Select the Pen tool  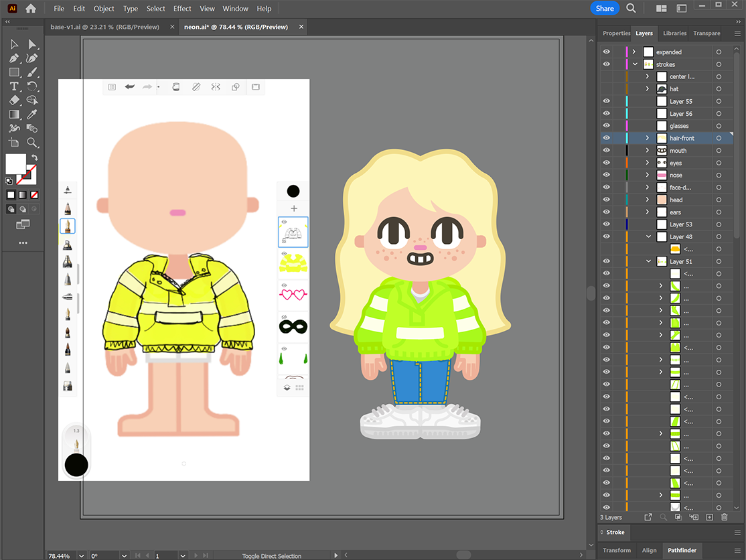pos(14,58)
